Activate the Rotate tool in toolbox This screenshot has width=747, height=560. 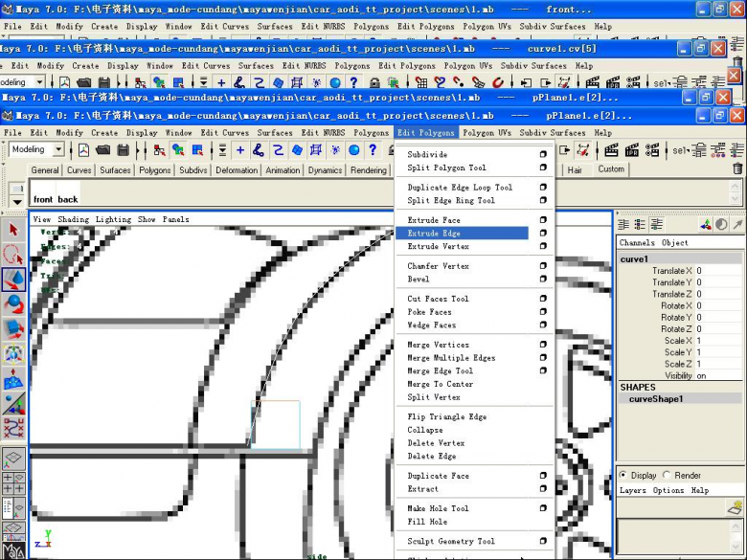pyautogui.click(x=13, y=304)
